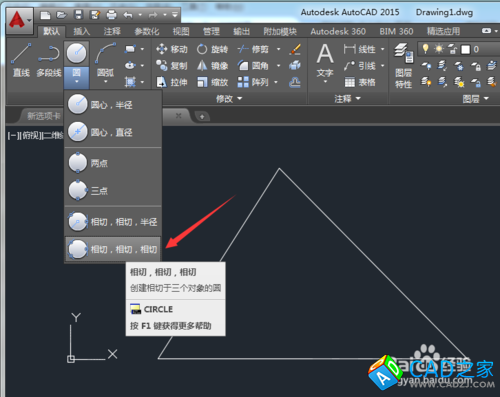The height and width of the screenshot is (397, 500).
Task: Expand the Annotation (注释) panel dropdown
Action: pyautogui.click(x=348, y=99)
